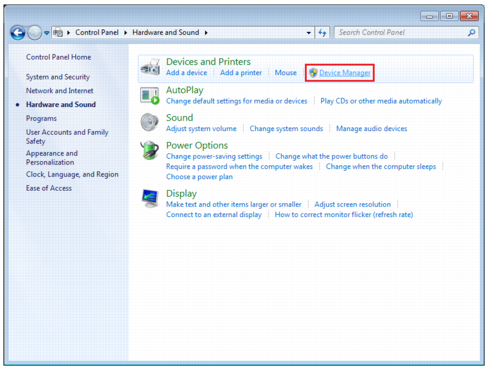
Task: Close the Control Panel window
Action: [x=469, y=16]
